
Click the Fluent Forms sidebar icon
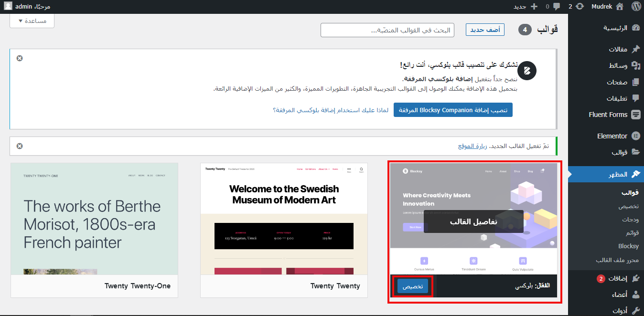coord(635,115)
